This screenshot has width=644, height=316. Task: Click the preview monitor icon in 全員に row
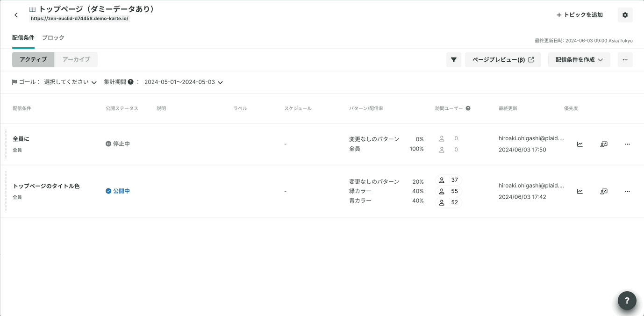(x=604, y=144)
